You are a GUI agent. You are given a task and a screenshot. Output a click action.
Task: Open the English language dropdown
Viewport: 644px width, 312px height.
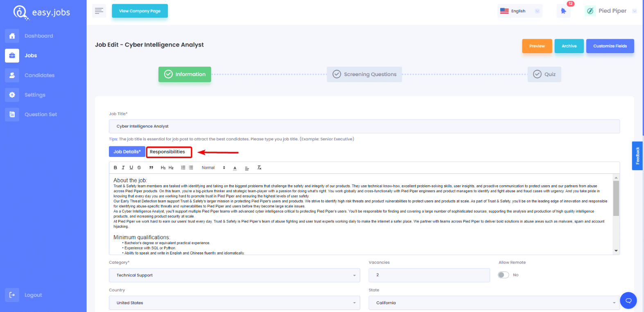[520, 11]
